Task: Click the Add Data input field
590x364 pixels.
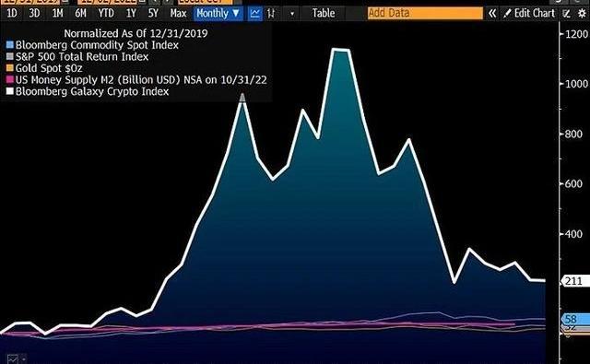Action: click(425, 13)
